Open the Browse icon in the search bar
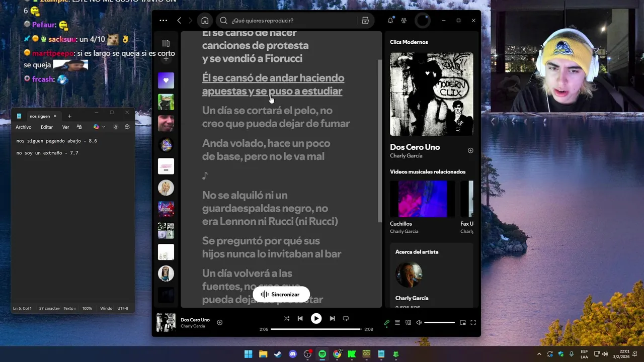Screen dimensions: 644x362 tap(365, 21)
